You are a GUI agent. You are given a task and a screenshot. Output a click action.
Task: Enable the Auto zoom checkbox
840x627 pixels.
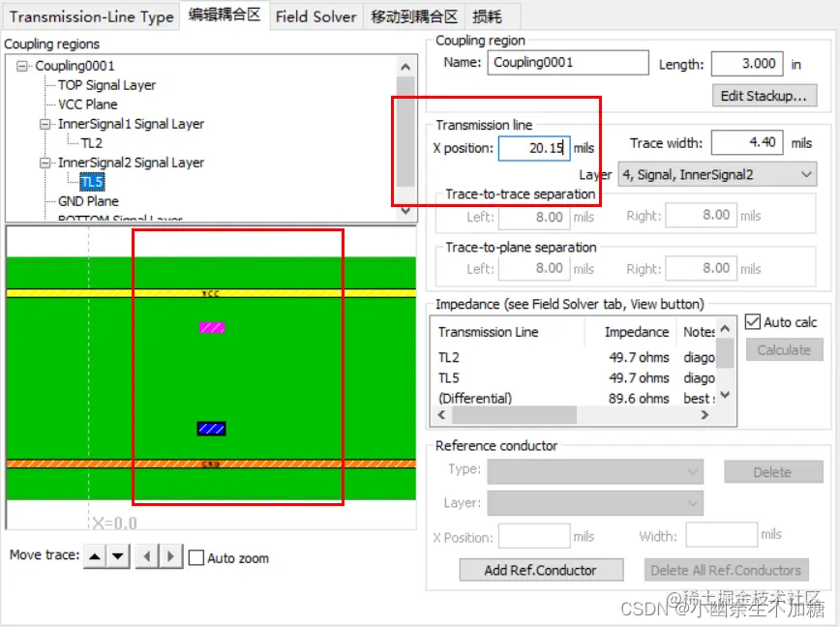coord(196,558)
